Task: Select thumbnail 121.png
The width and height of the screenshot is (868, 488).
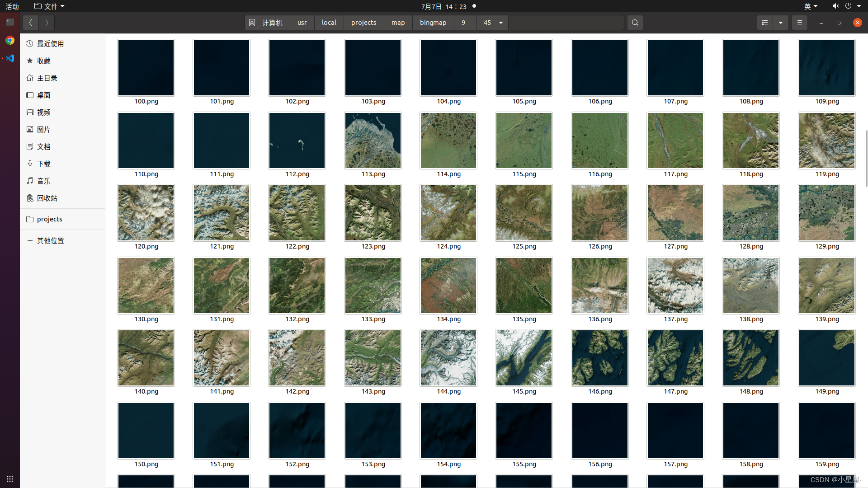Action: (222, 213)
